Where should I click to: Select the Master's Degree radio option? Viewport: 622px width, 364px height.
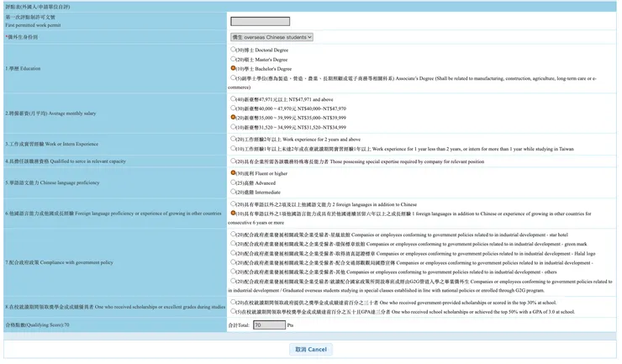click(233, 59)
